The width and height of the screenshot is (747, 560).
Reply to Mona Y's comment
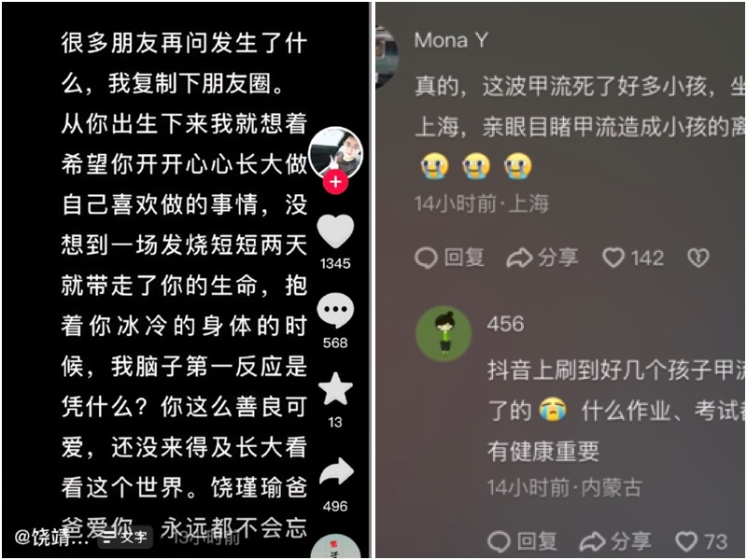[x=449, y=259]
